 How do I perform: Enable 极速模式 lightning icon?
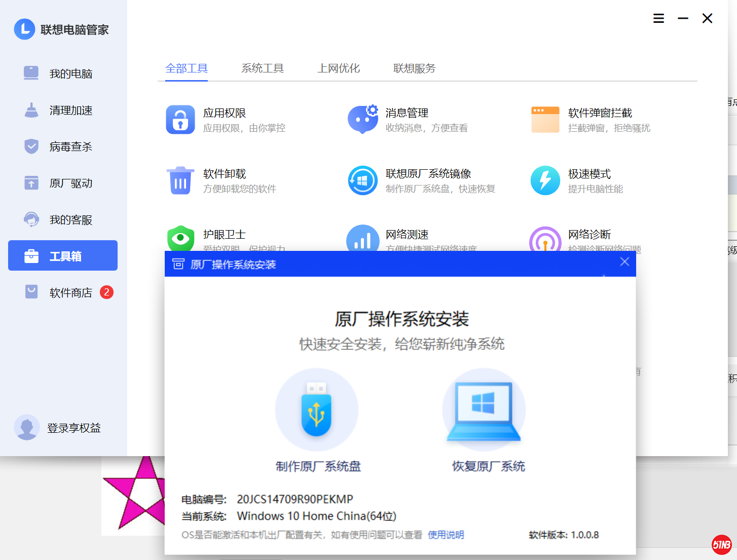545,180
